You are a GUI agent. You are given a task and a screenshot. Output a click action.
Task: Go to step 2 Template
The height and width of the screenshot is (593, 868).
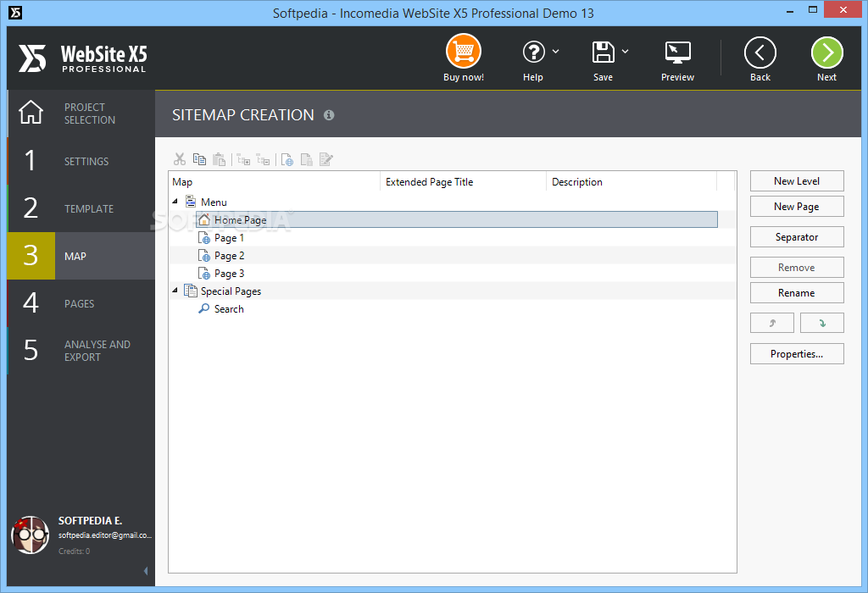81,208
